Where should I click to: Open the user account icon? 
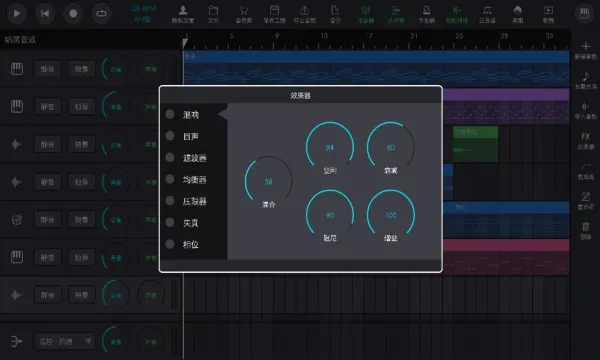[183, 10]
